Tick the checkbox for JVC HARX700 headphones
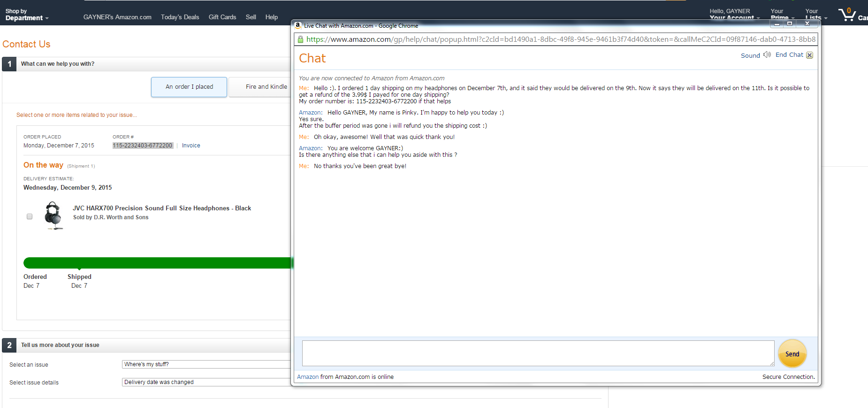This screenshot has width=868, height=408. pos(30,216)
